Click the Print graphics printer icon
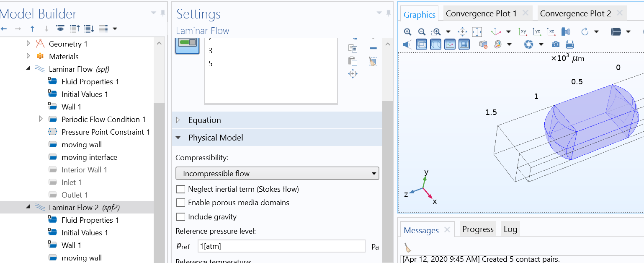 569,44
